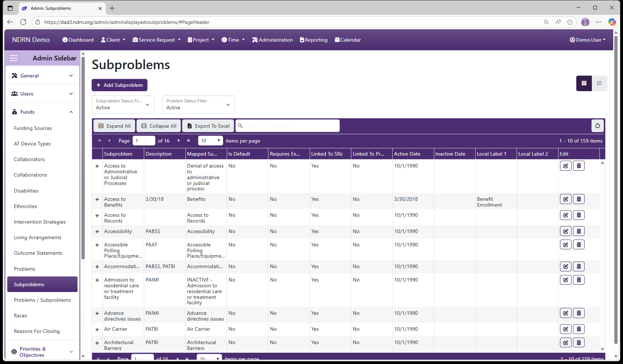Expand the Users sidebar section
Image resolution: width=623 pixels, height=364 pixels.
tap(42, 94)
